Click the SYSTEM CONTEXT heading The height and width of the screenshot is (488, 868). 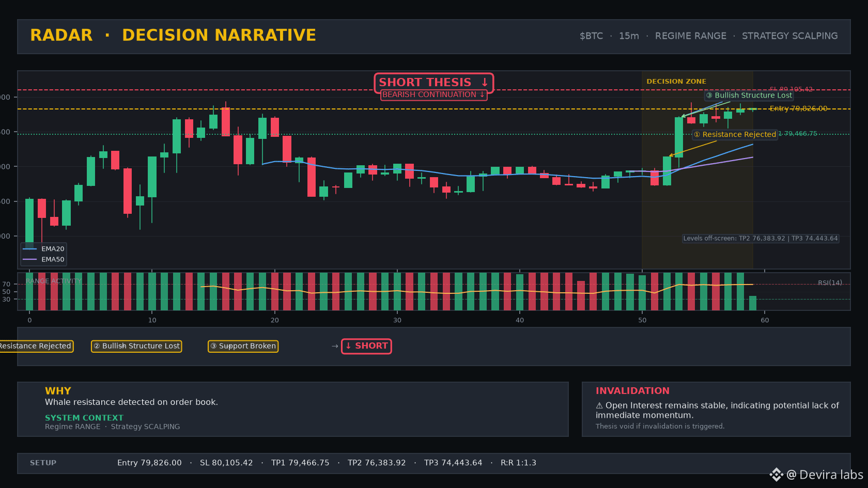pyautogui.click(x=84, y=418)
